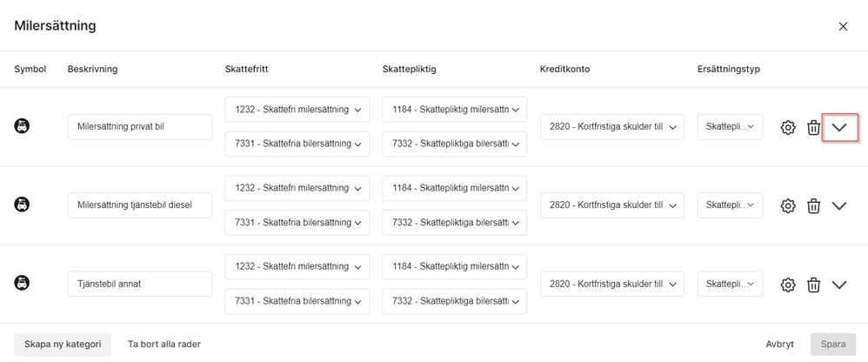
Task: Delete the Milersättning tjänstebil diesel row
Action: (813, 206)
